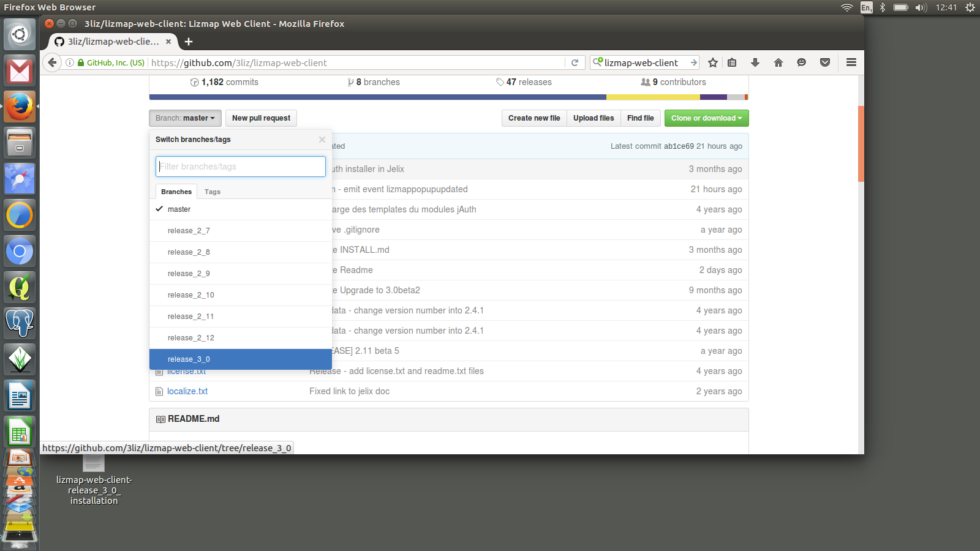Screen dimensions: 980x551
Task: Bookmark this page with the star icon
Action: click(712, 62)
